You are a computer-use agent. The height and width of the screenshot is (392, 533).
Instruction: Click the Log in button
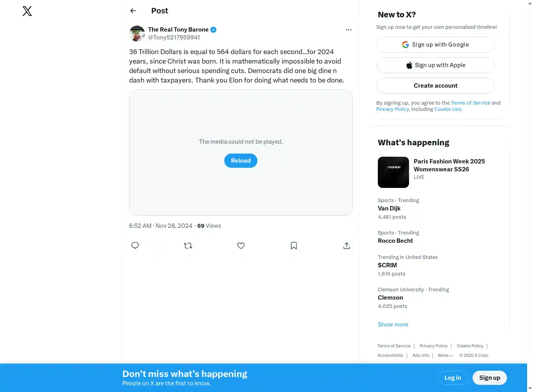coord(452,378)
